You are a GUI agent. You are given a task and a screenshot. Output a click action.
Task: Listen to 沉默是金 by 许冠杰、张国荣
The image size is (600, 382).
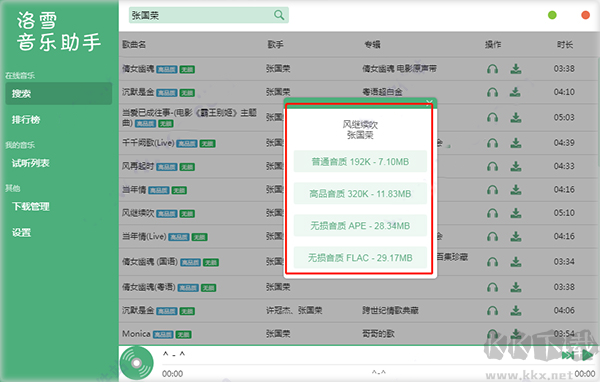492,311
